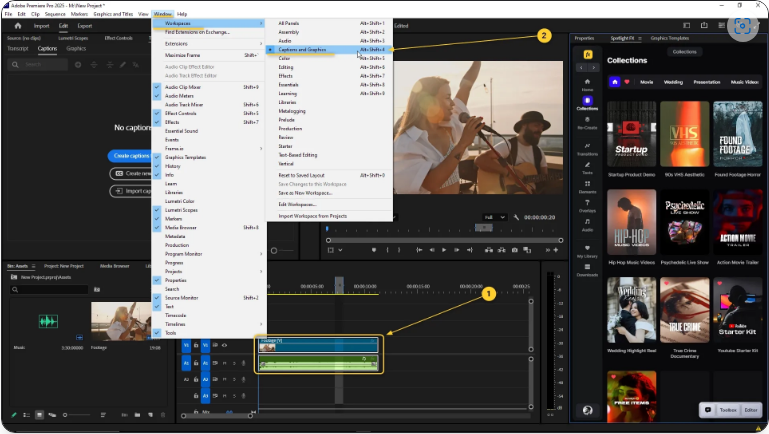Open Elements in Spotlight FX sidebar
The height and width of the screenshot is (434, 769).
(x=587, y=187)
